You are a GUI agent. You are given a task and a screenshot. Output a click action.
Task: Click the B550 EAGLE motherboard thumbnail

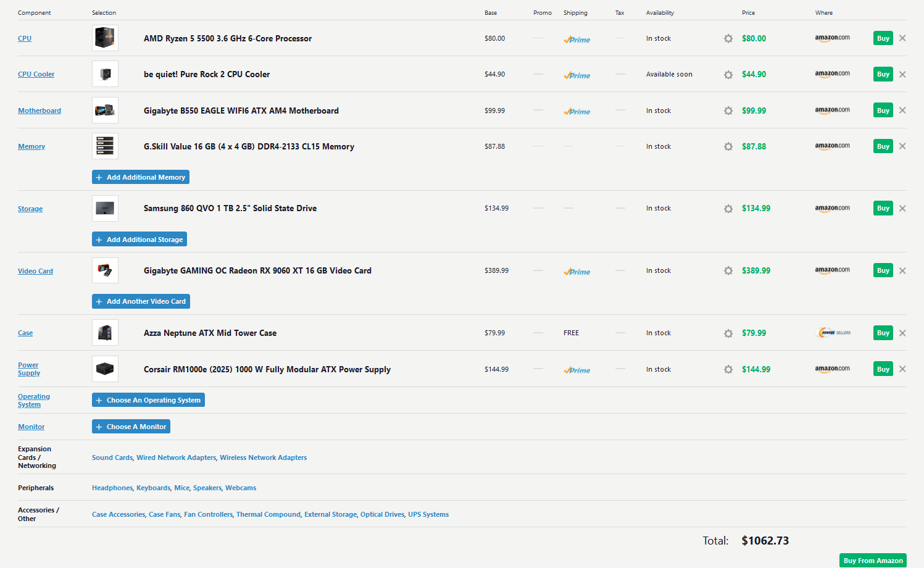pos(105,111)
